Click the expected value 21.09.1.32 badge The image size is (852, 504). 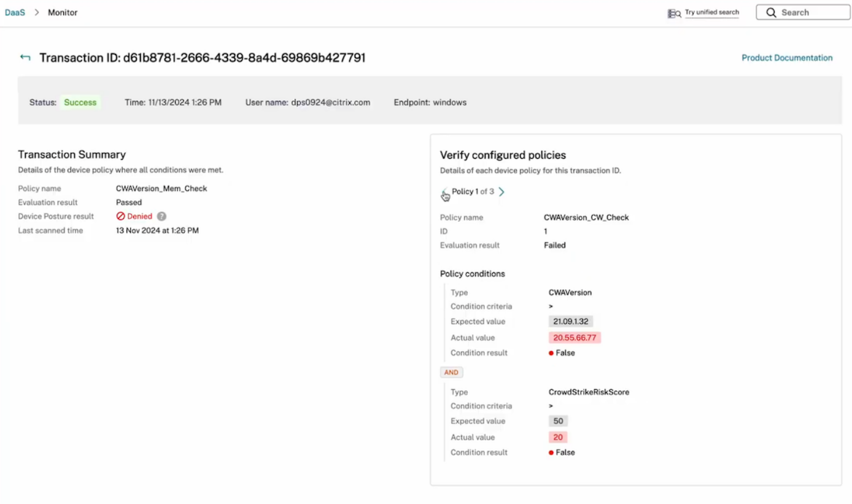pyautogui.click(x=570, y=322)
